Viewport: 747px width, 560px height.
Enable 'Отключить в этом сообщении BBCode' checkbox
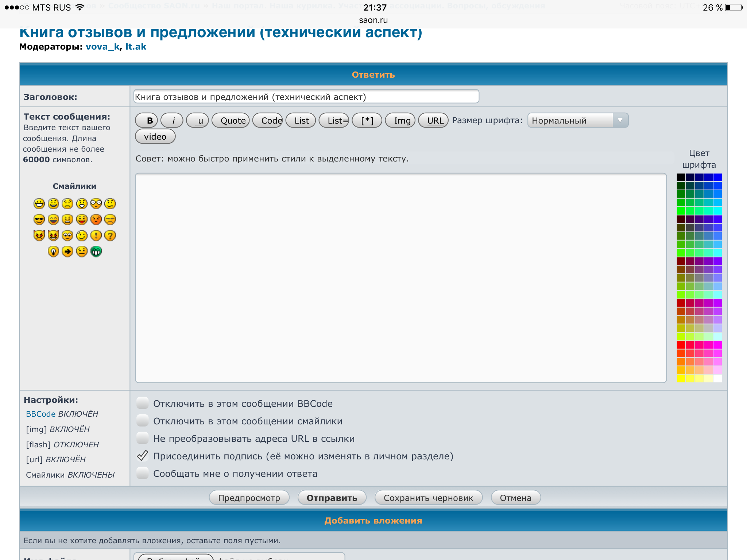[142, 403]
